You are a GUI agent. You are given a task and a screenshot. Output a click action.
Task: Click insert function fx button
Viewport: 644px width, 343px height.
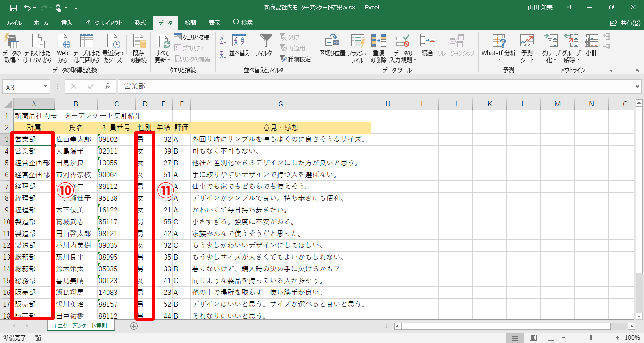107,87
